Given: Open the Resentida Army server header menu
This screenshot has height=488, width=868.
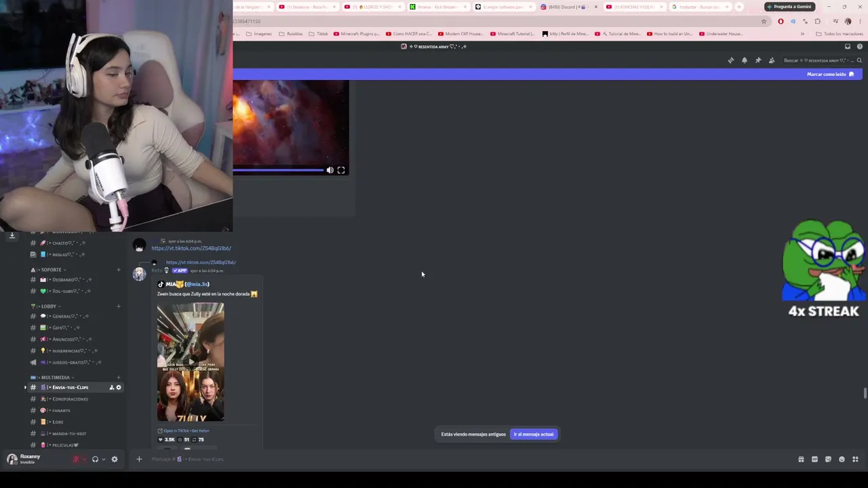Looking at the screenshot, I should click(435, 47).
